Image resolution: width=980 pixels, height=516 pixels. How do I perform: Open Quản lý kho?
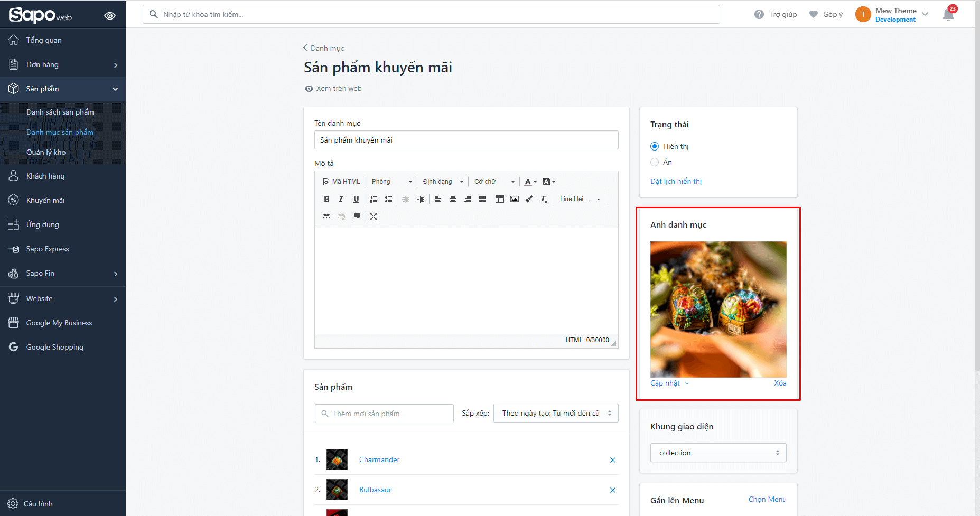(x=46, y=152)
